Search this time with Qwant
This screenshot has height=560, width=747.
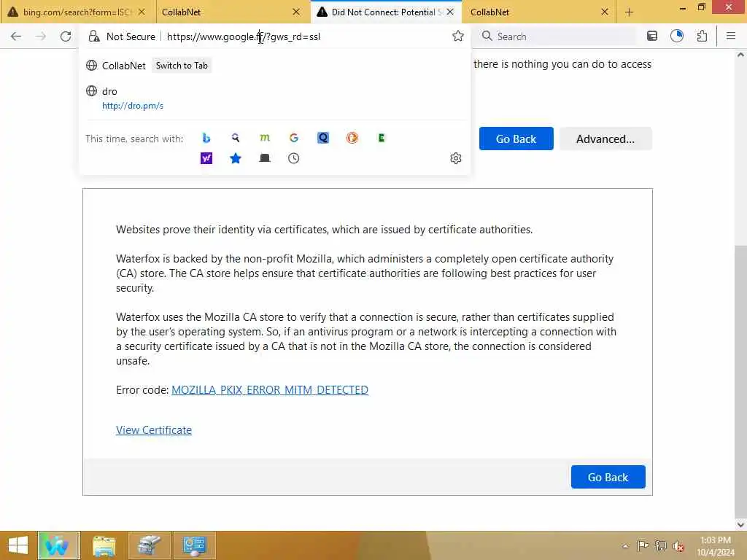tap(323, 138)
